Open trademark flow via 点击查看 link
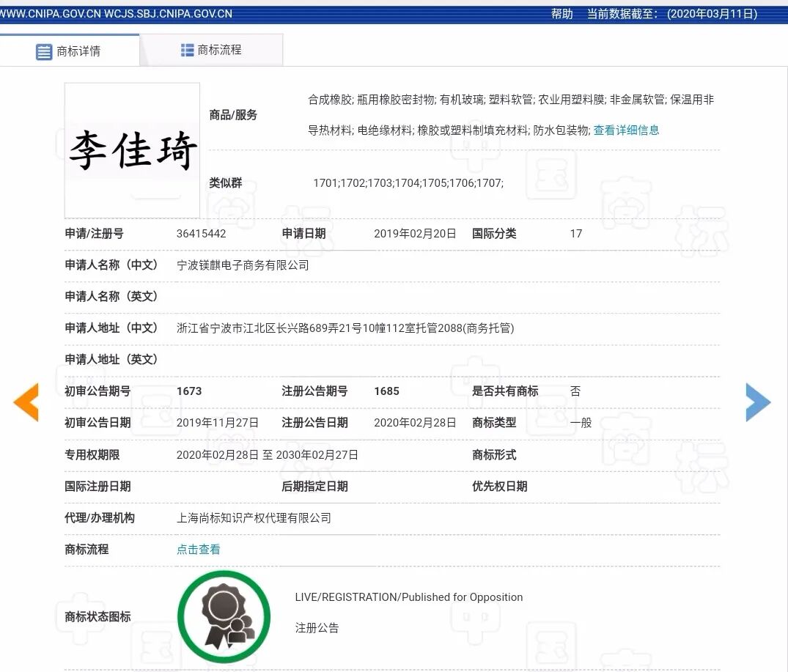 click(x=198, y=549)
